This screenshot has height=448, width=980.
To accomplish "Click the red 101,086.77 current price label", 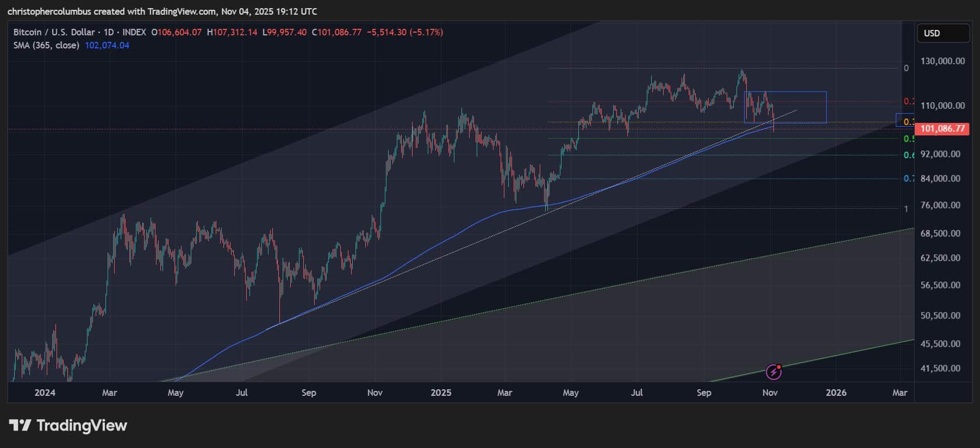I will click(942, 129).
